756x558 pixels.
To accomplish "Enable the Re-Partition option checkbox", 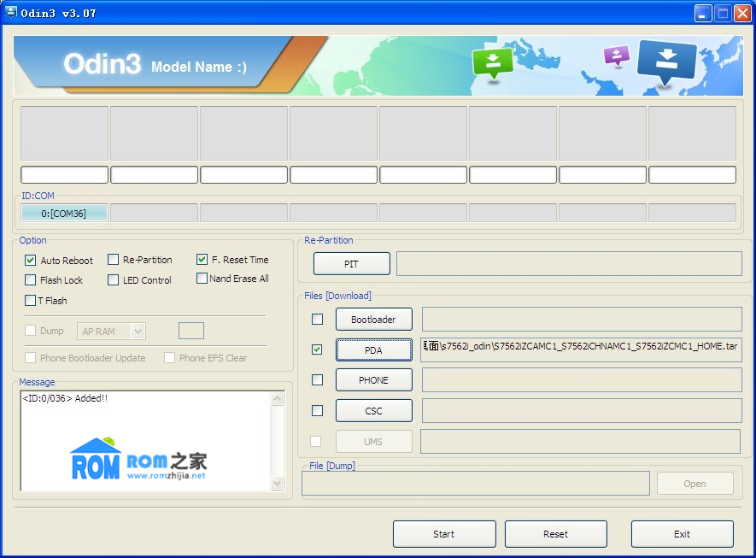I will [113, 260].
